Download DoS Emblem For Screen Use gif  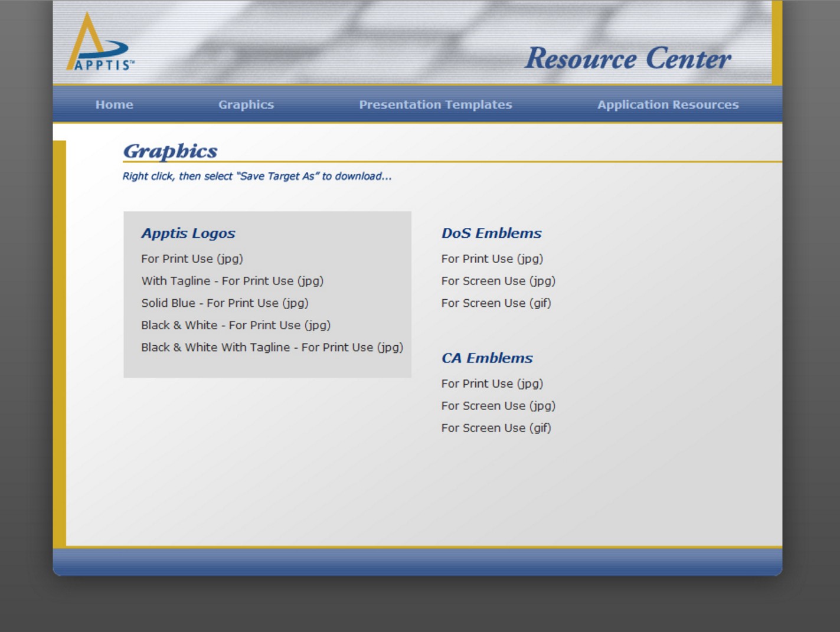tap(496, 303)
